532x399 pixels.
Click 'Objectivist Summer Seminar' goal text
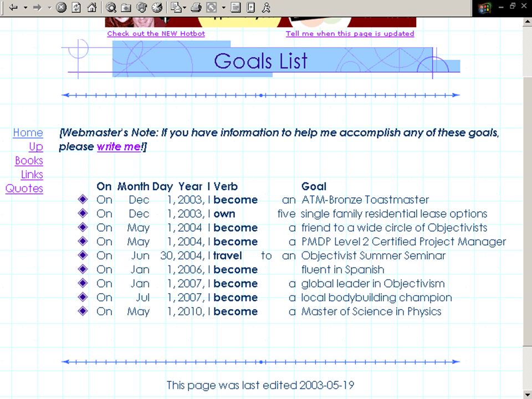[x=373, y=255]
